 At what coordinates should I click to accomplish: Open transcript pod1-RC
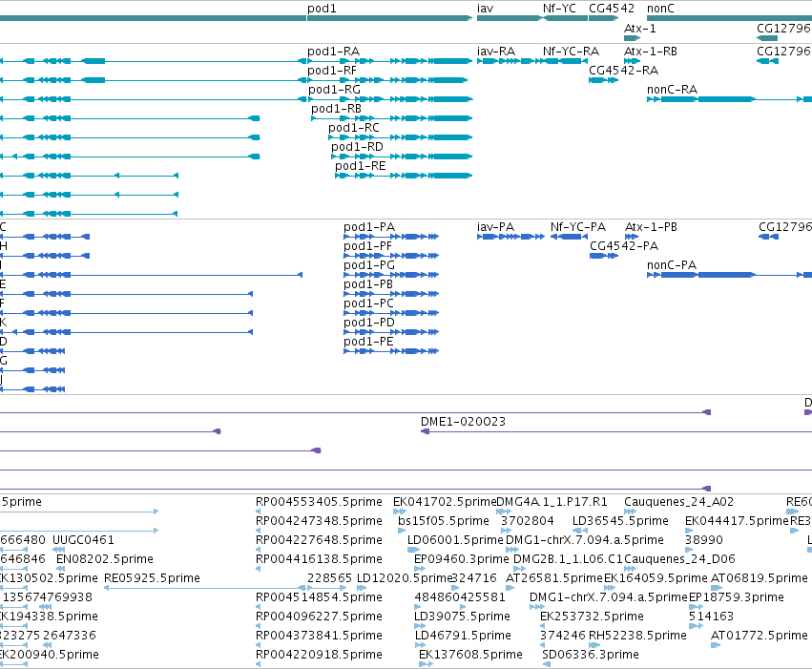(x=354, y=128)
